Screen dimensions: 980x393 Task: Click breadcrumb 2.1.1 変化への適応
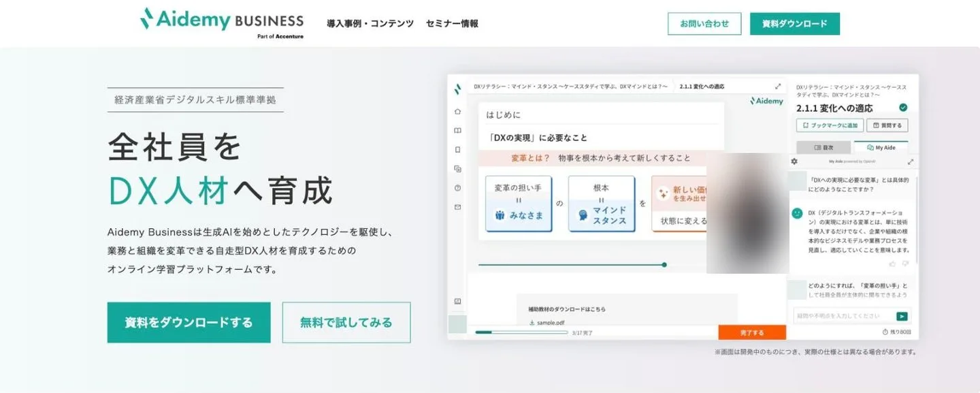(x=702, y=87)
